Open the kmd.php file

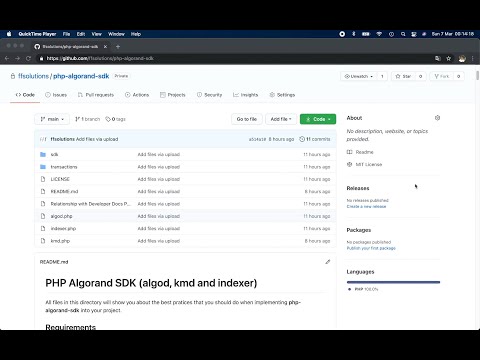60,241
